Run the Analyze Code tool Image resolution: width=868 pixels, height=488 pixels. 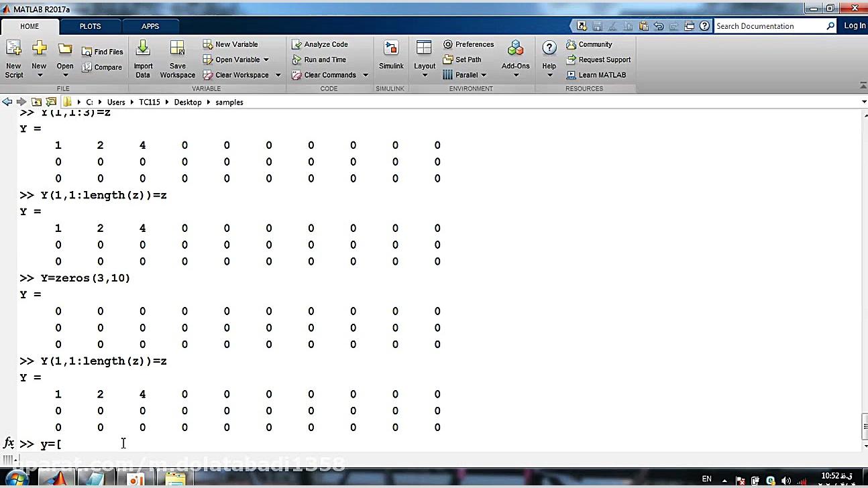(x=319, y=44)
